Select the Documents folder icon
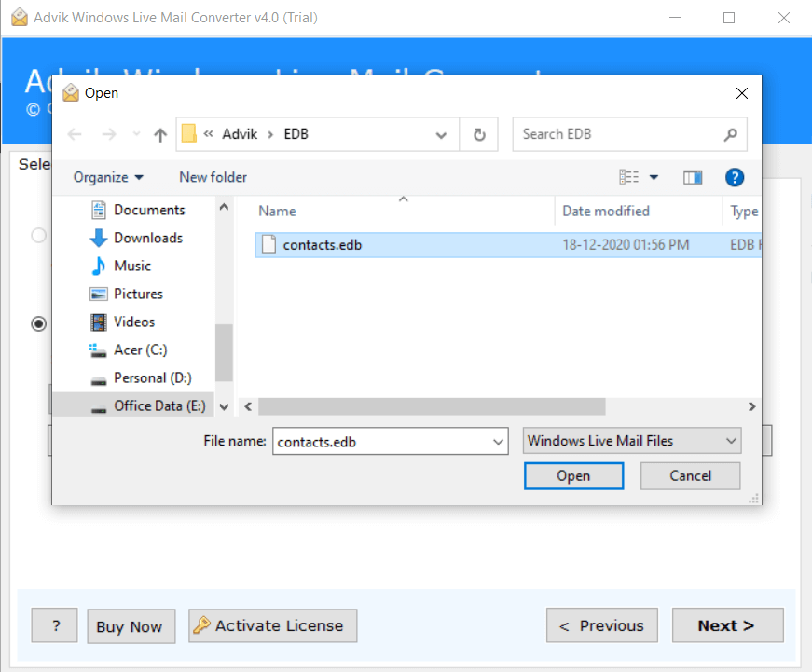Image resolution: width=812 pixels, height=672 pixels. click(99, 210)
